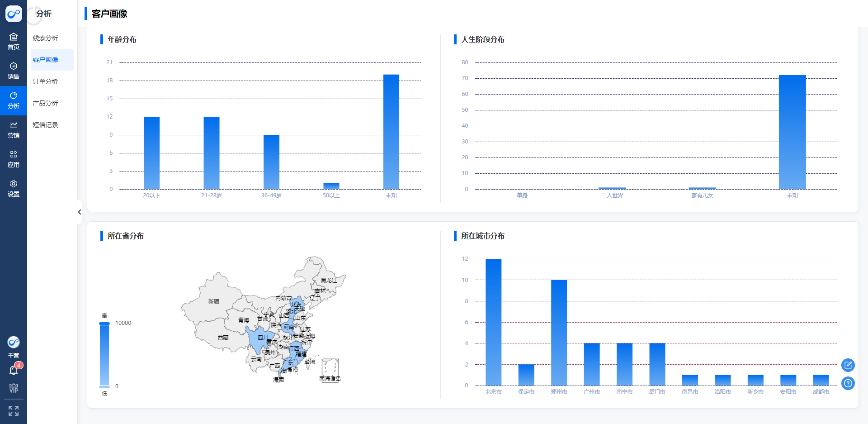This screenshot has width=868, height=424.
Task: Select the 营销 marketing sidebar icon
Action: 14,129
